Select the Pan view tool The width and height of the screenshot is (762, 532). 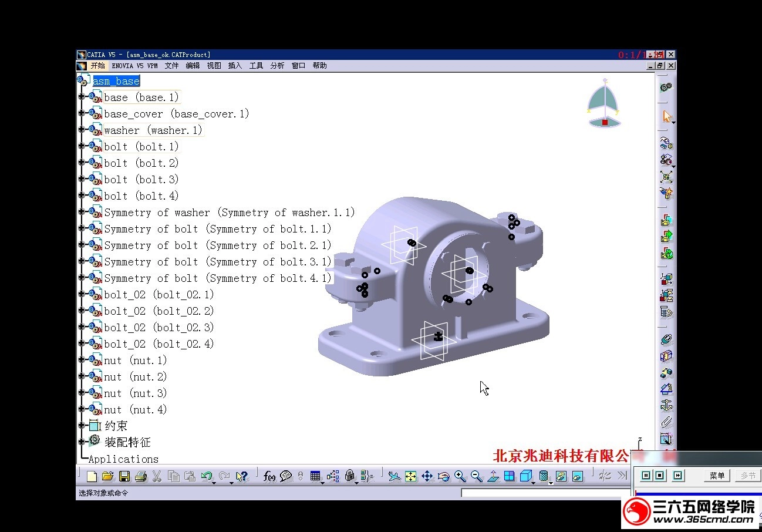427,476
